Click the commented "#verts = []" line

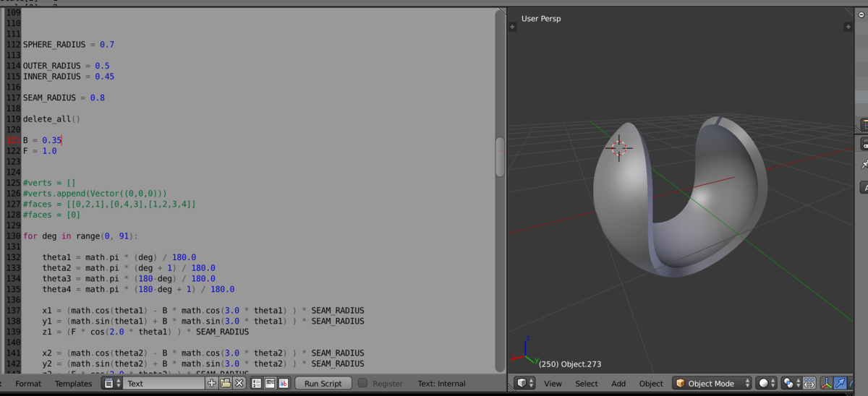(x=49, y=183)
